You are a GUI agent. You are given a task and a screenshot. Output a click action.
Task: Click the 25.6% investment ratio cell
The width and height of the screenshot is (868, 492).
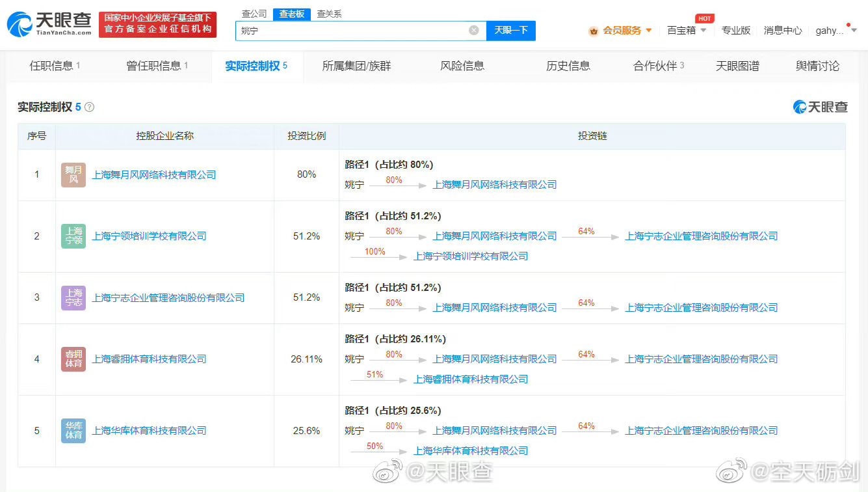306,431
